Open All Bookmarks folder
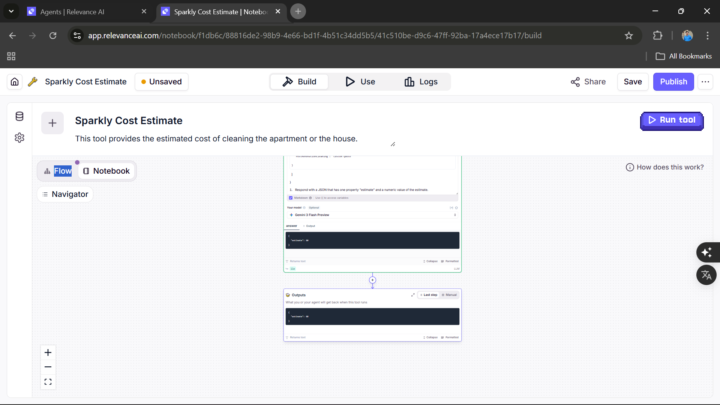 click(x=684, y=56)
